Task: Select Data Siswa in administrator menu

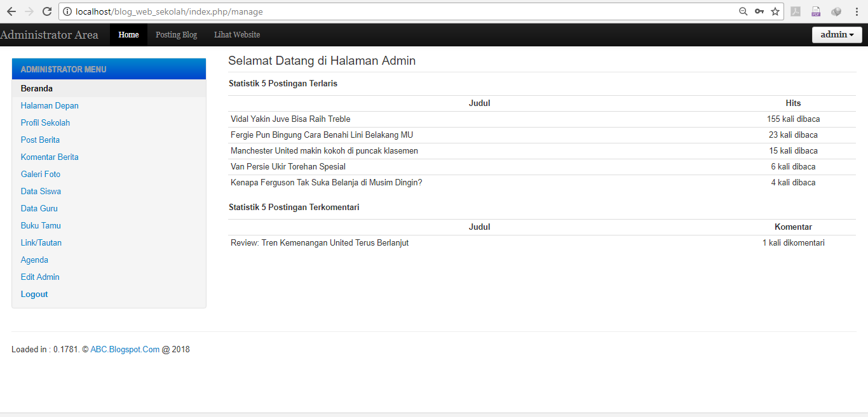Action: tap(41, 192)
